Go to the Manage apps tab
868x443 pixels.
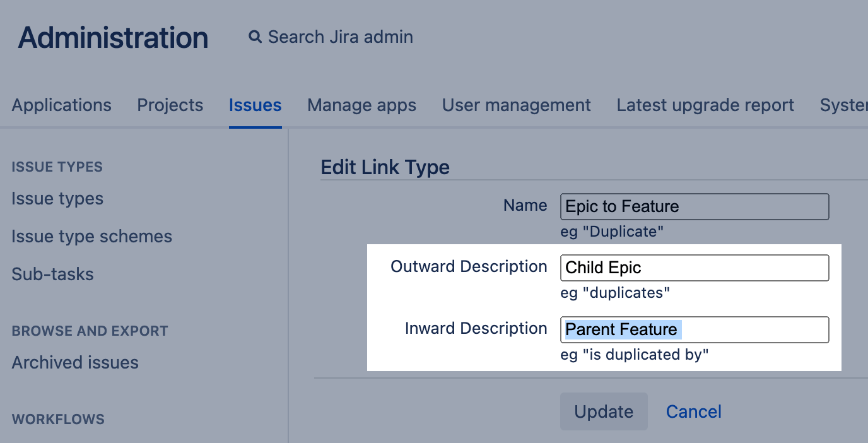pyautogui.click(x=361, y=105)
